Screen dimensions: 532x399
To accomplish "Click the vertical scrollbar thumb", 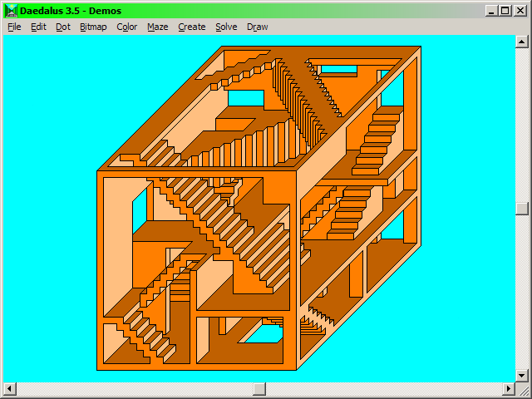I will 521,209.
